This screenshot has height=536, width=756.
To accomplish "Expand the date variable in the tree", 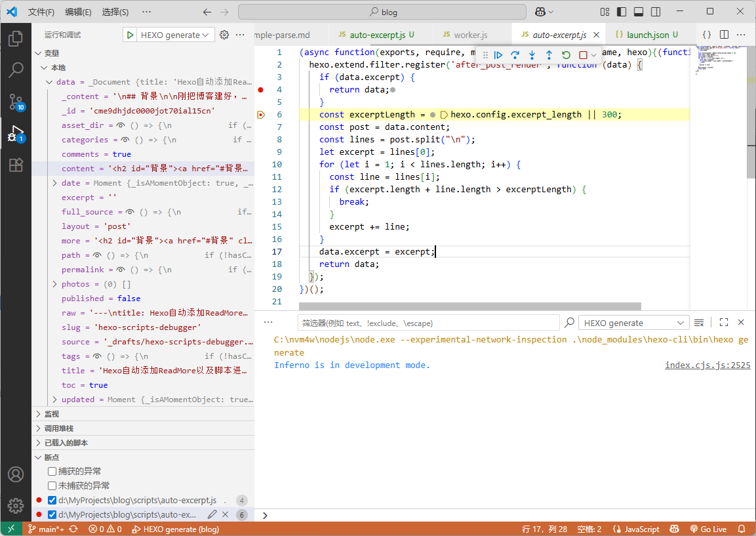I will coord(55,183).
